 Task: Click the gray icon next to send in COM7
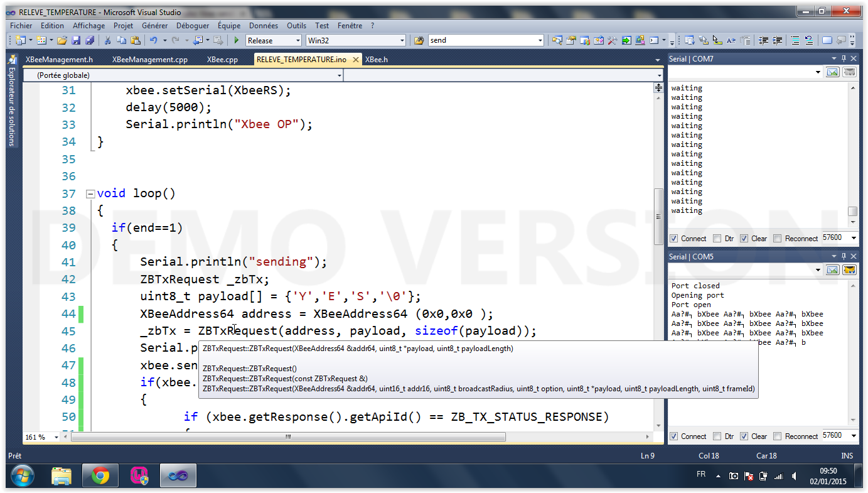click(x=849, y=72)
